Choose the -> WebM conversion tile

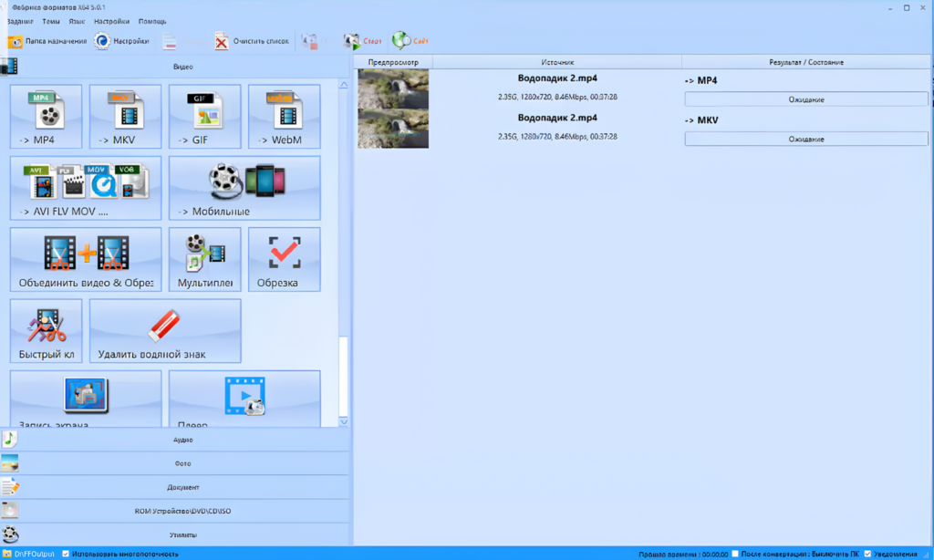pos(285,116)
